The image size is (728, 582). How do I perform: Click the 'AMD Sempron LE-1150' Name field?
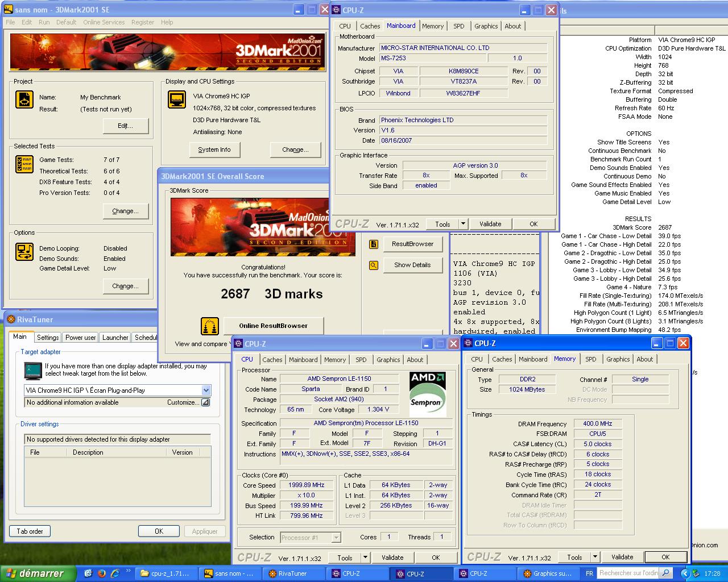click(340, 379)
